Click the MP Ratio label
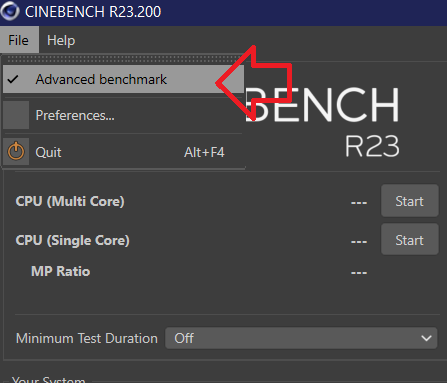This screenshot has height=383, width=447. pos(61,271)
